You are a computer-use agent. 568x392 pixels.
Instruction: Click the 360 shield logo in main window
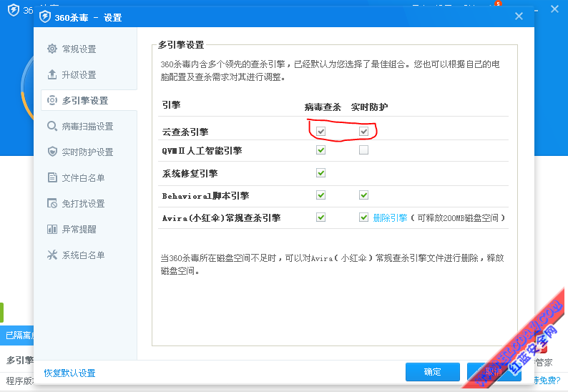click(x=14, y=10)
